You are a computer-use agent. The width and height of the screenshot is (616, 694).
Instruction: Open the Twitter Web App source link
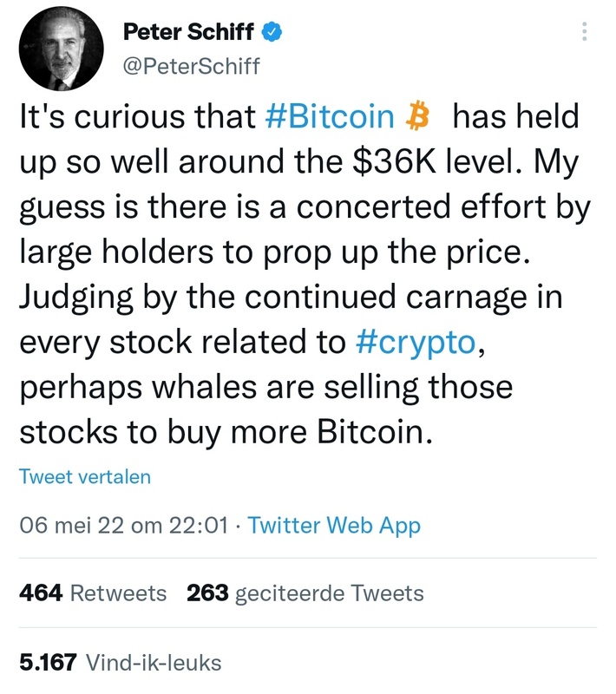click(x=334, y=526)
